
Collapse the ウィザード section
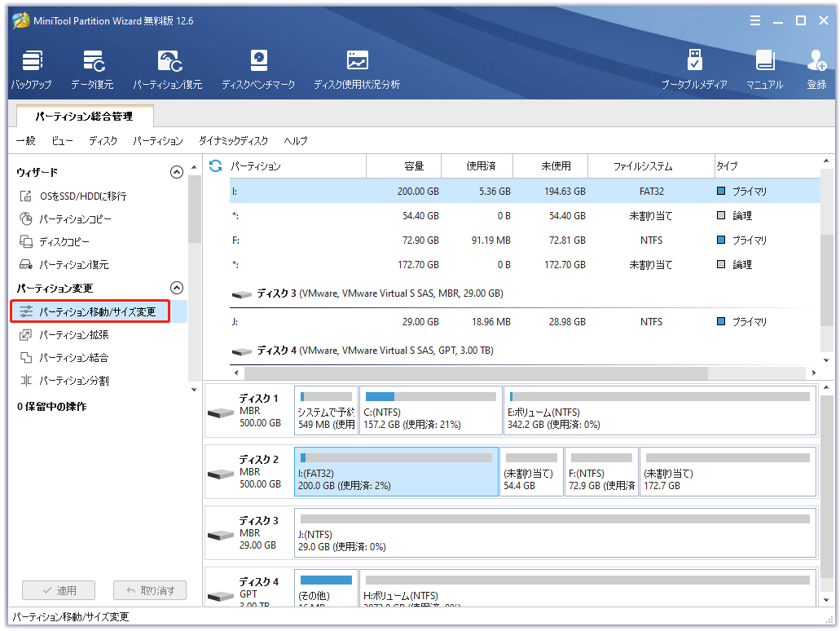177,172
